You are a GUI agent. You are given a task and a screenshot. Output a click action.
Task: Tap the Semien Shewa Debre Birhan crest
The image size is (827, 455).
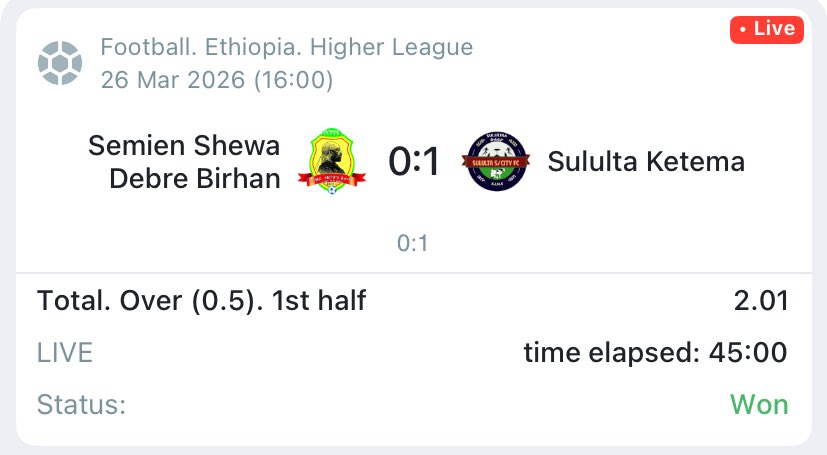pyautogui.click(x=334, y=161)
